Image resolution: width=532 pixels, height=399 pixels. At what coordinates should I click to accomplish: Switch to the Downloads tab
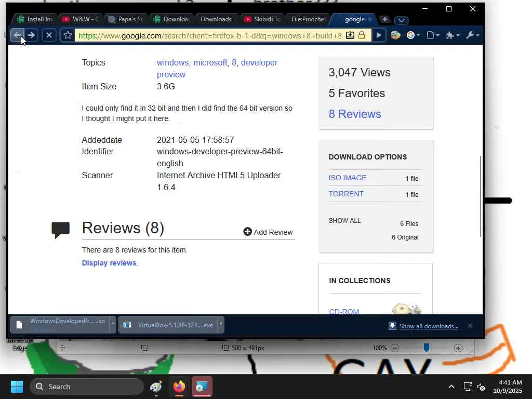pyautogui.click(x=216, y=19)
